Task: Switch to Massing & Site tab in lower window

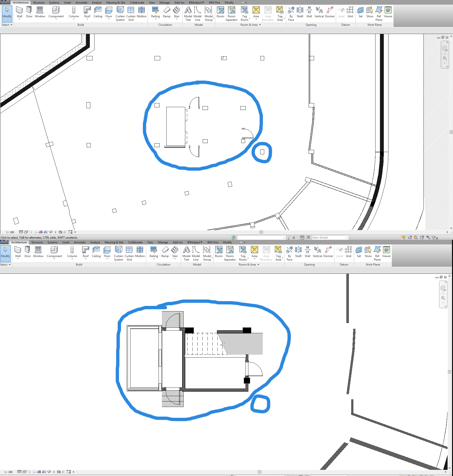Action: pos(114,242)
